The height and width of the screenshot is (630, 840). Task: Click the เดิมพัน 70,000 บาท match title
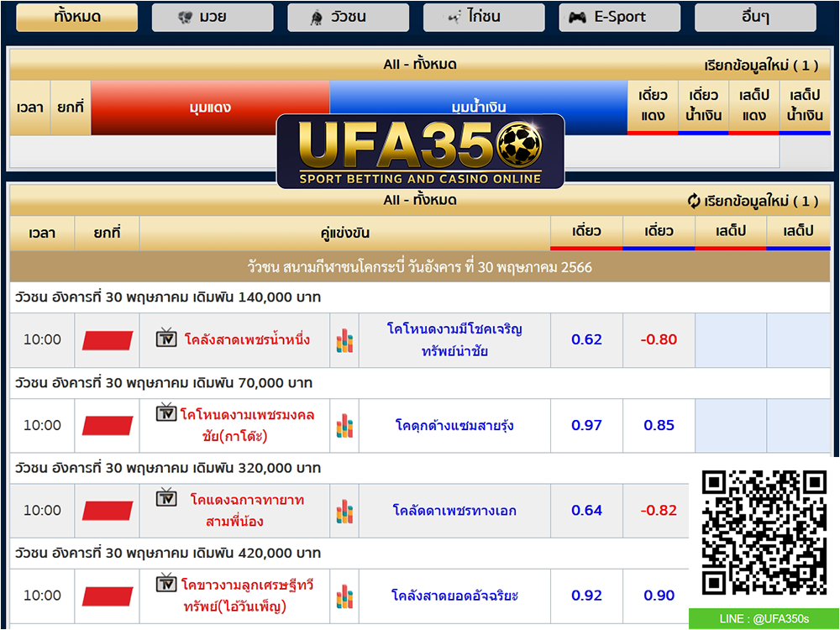coord(164,383)
